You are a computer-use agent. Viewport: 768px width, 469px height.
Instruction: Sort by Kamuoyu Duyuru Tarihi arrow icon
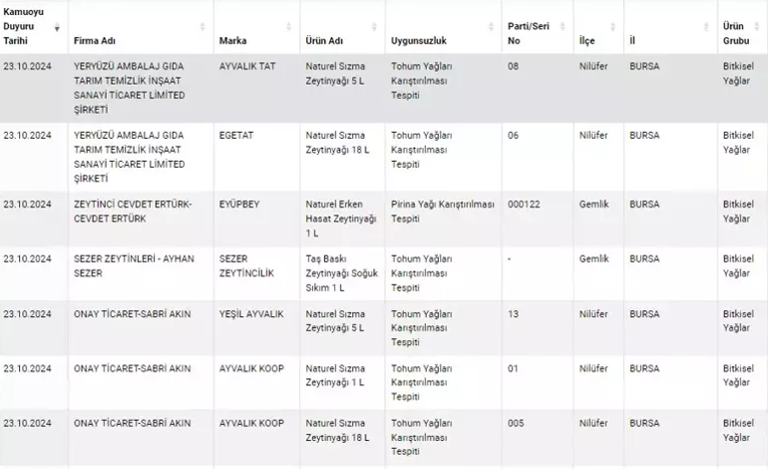57,27
